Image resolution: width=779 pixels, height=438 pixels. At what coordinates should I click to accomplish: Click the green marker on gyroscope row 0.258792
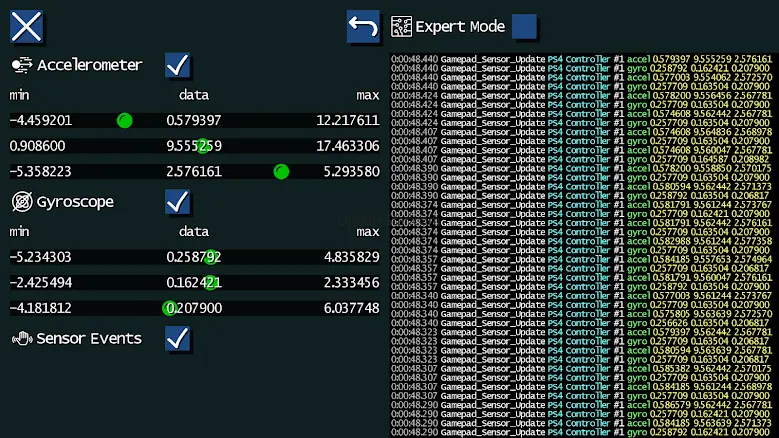tap(211, 257)
